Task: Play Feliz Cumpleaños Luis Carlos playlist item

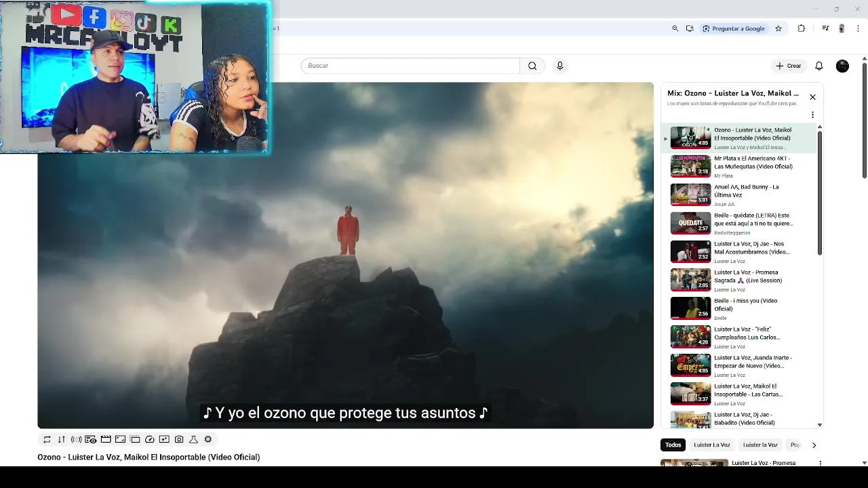Action: pyautogui.click(x=739, y=337)
